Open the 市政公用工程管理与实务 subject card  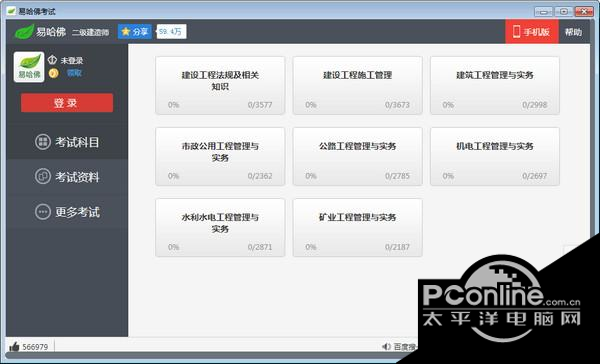[x=220, y=157]
